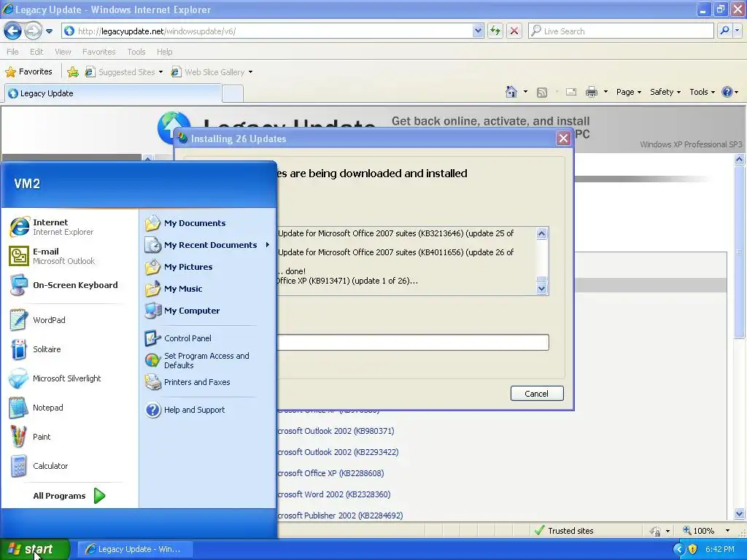The height and width of the screenshot is (560, 747).
Task: Click the Microsoft Word 2002 (KB2328360) link
Action: [x=334, y=494]
